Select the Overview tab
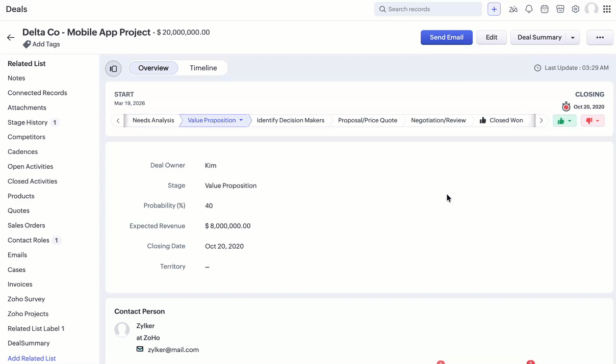616x364 pixels. tap(153, 68)
